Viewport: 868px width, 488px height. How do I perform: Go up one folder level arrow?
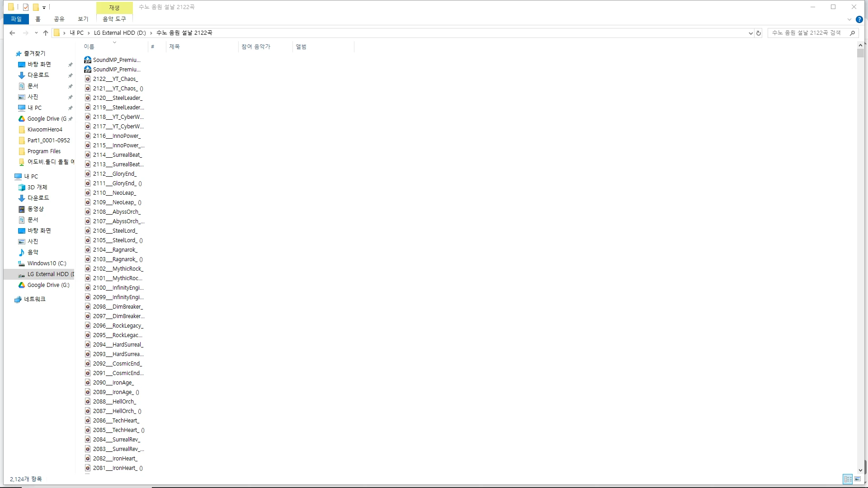(x=46, y=33)
